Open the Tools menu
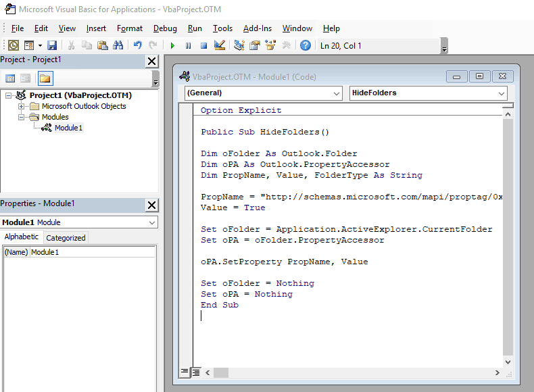 (x=222, y=28)
